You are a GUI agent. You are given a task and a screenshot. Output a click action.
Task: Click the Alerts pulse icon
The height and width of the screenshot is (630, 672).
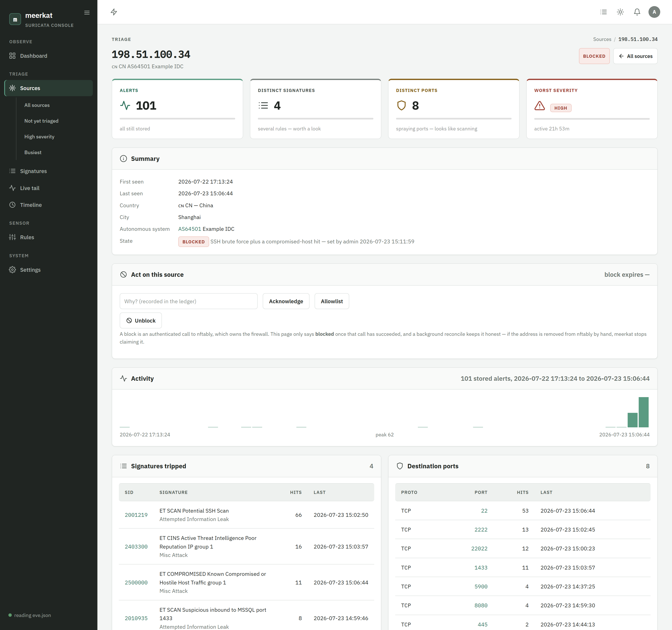pos(125,105)
